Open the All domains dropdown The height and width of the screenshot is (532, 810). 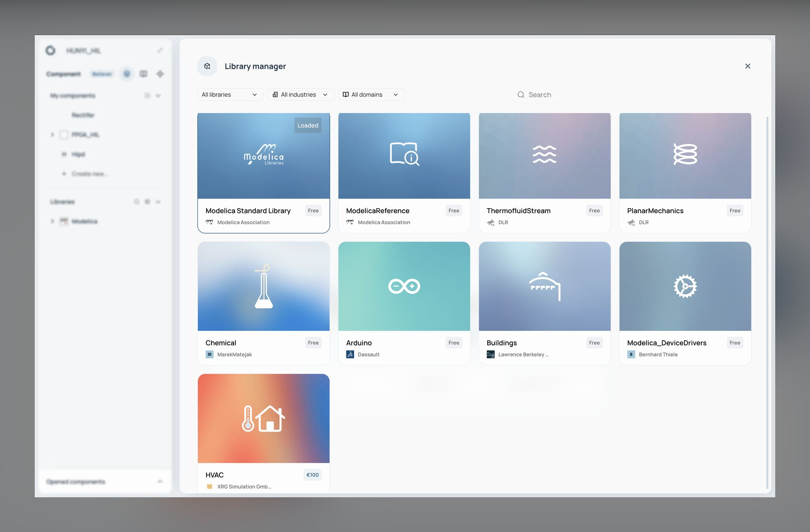pos(371,94)
